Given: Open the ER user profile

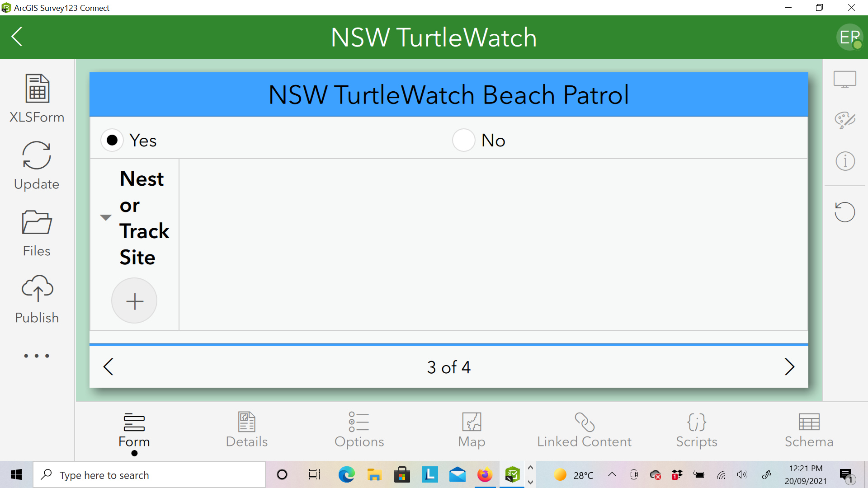Looking at the screenshot, I should 849,37.
